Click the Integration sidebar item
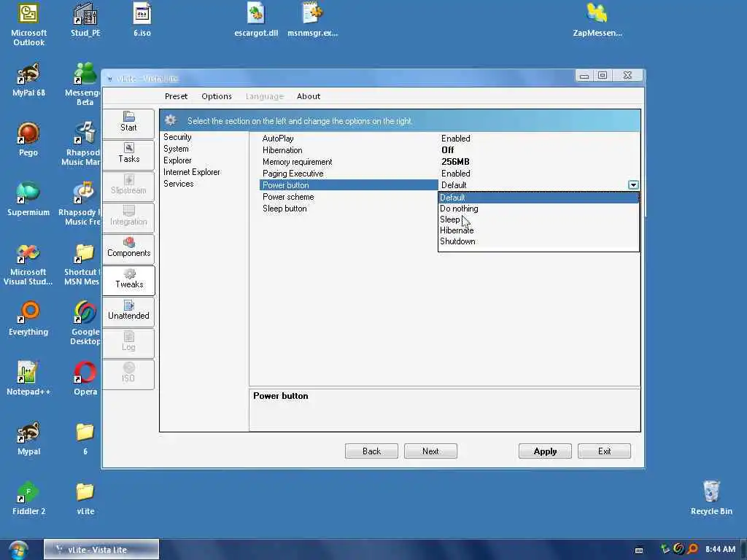The height and width of the screenshot is (560, 747). 128,217
